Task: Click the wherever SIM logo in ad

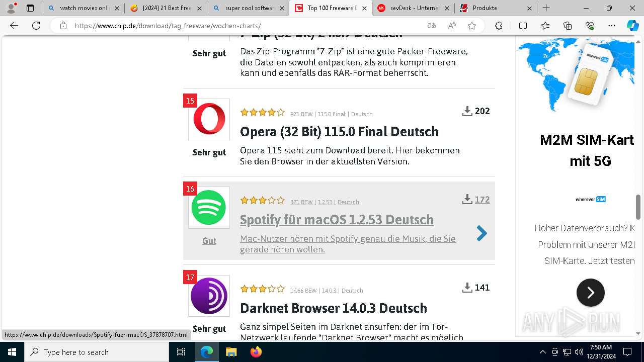Action: coord(590,200)
